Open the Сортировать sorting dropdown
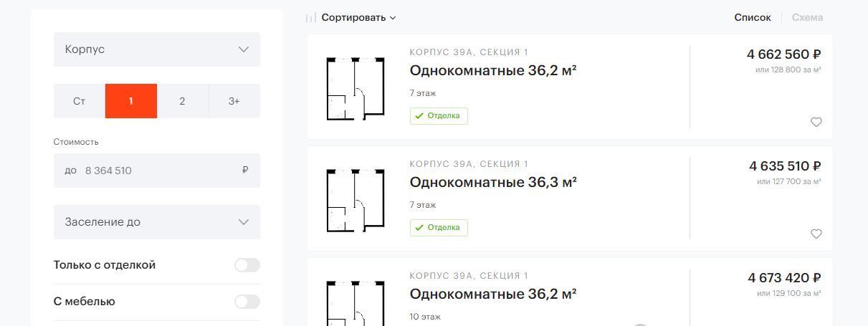868x326 pixels. pos(358,18)
